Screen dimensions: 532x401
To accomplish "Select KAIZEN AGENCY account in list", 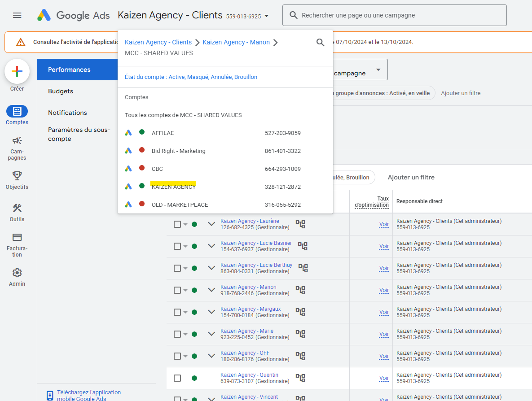I will tap(225, 187).
